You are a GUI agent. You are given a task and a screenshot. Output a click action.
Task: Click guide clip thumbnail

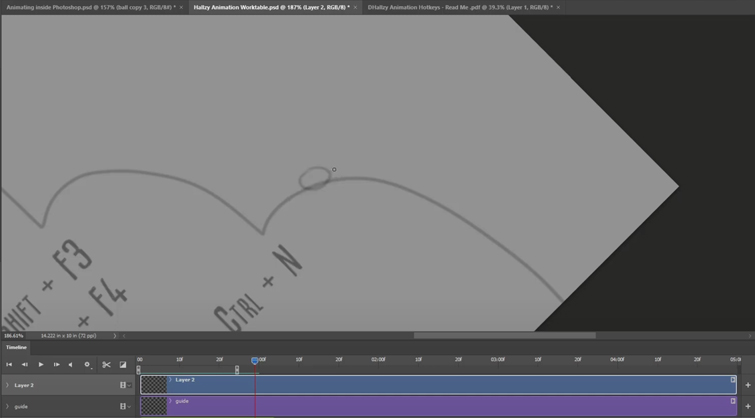tap(154, 406)
